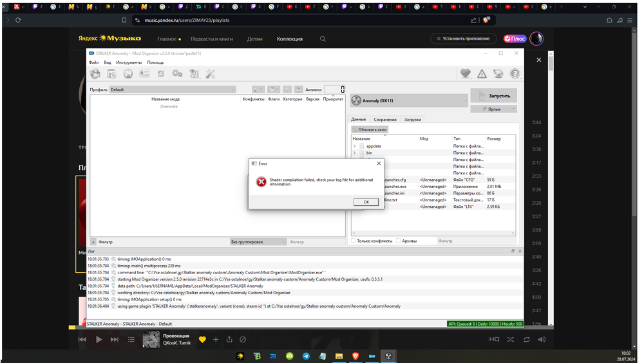
Task: Open settings via the wrench-screwdriver icon
Action: click(x=211, y=74)
